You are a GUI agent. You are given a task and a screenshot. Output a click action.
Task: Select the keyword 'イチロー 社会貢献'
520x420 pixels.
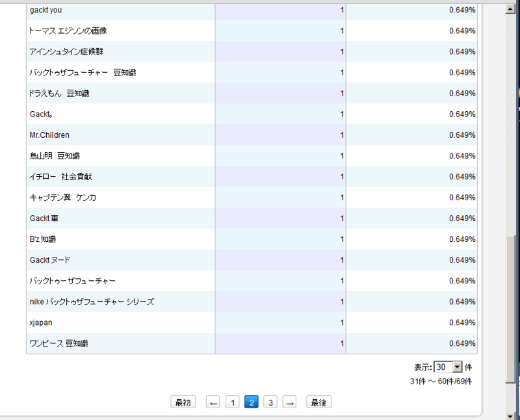coord(60,177)
